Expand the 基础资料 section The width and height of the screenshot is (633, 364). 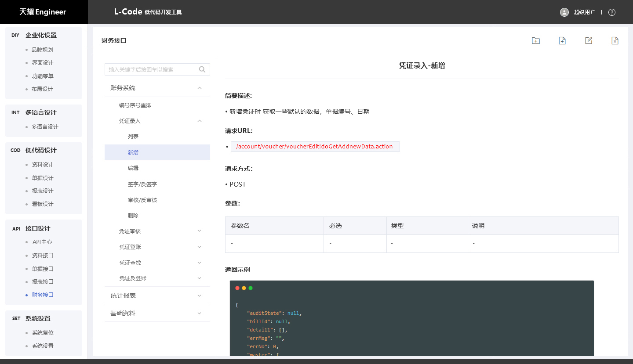[x=200, y=313]
